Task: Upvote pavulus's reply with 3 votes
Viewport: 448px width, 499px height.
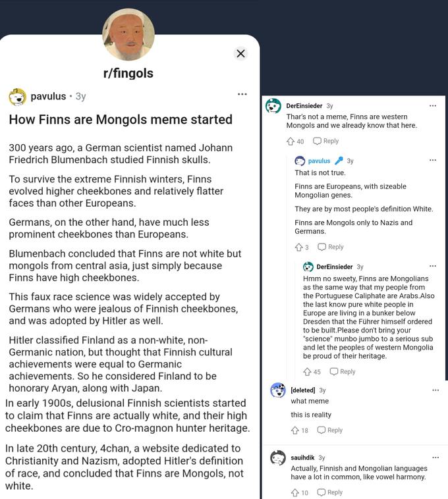Action: tap(298, 248)
